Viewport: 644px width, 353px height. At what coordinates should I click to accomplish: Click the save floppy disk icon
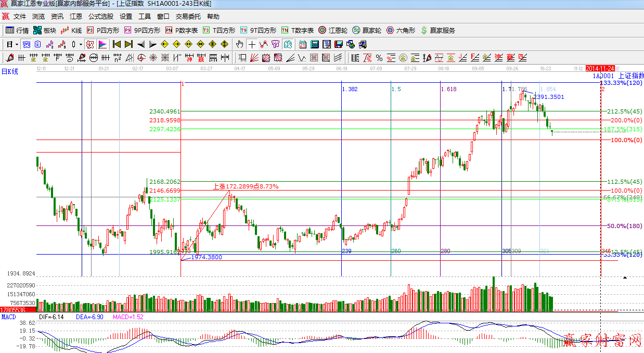[339, 44]
